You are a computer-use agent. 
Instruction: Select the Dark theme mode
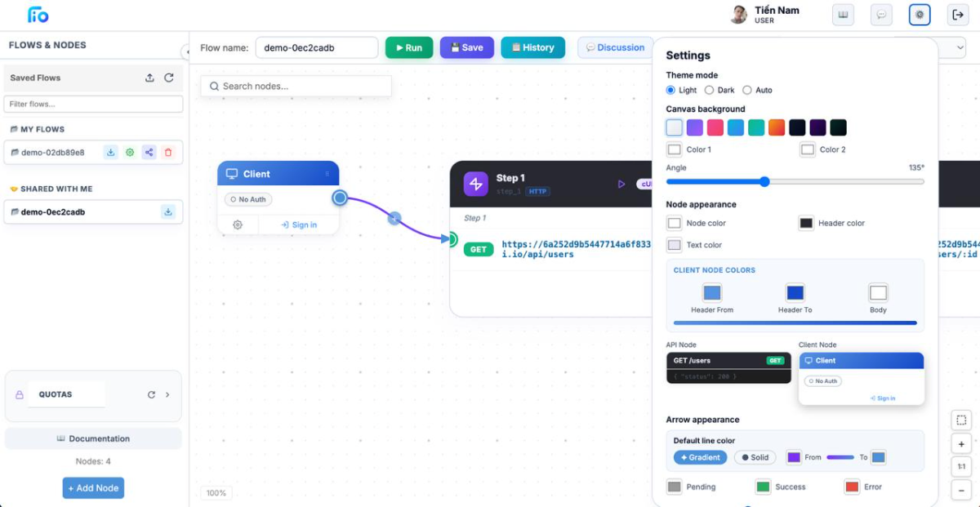[710, 90]
